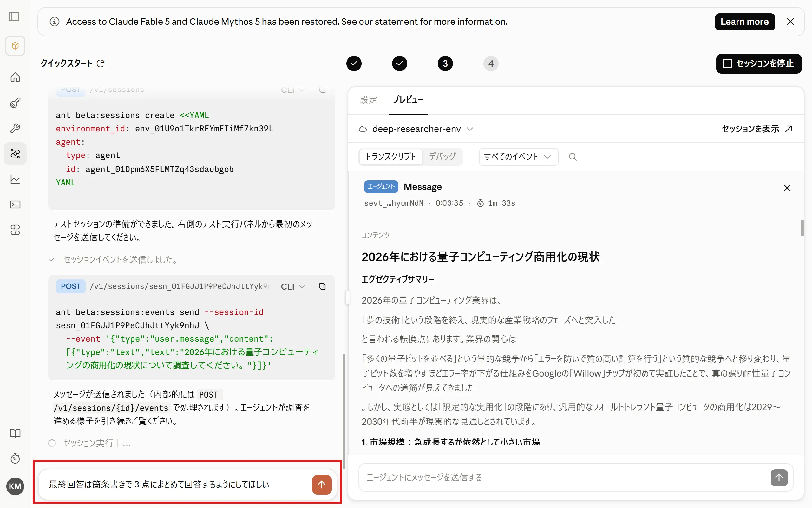Image resolution: width=812 pixels, height=508 pixels.
Task: Click the POST badge for sessions events
Action: coord(70,286)
